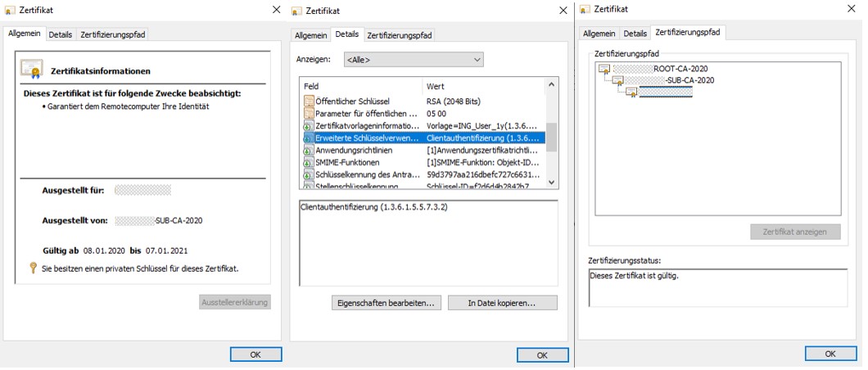Click OK in the right certificate window
Image resolution: width=868 pixels, height=370 pixels.
[x=830, y=354]
